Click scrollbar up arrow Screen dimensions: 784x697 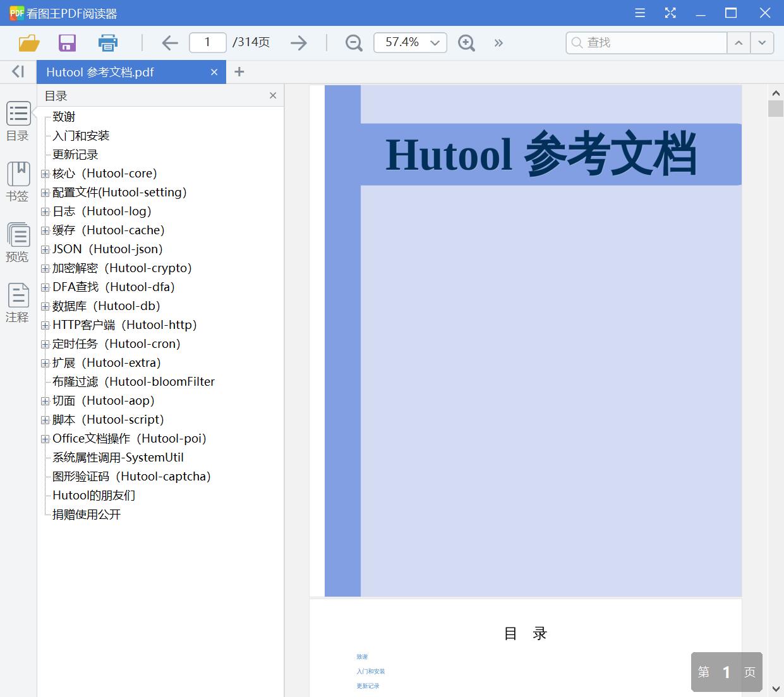tap(776, 93)
